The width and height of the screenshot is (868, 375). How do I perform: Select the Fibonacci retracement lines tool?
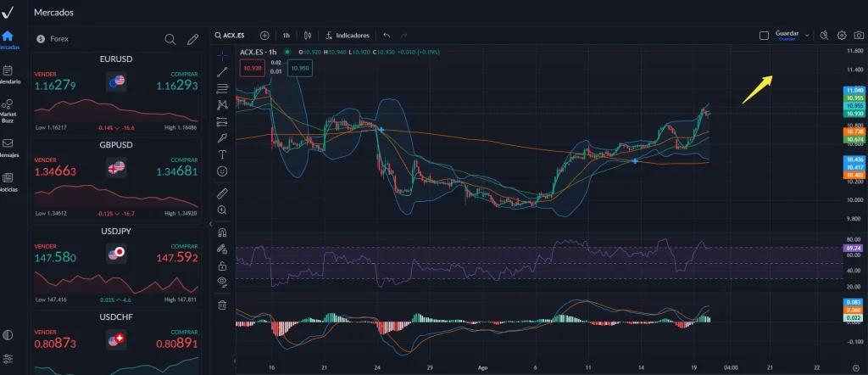pyautogui.click(x=222, y=88)
